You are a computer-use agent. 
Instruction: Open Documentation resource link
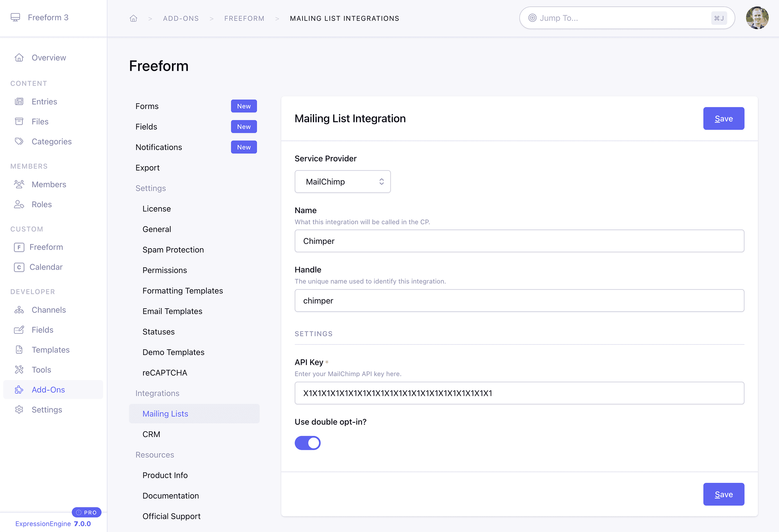[x=170, y=496]
